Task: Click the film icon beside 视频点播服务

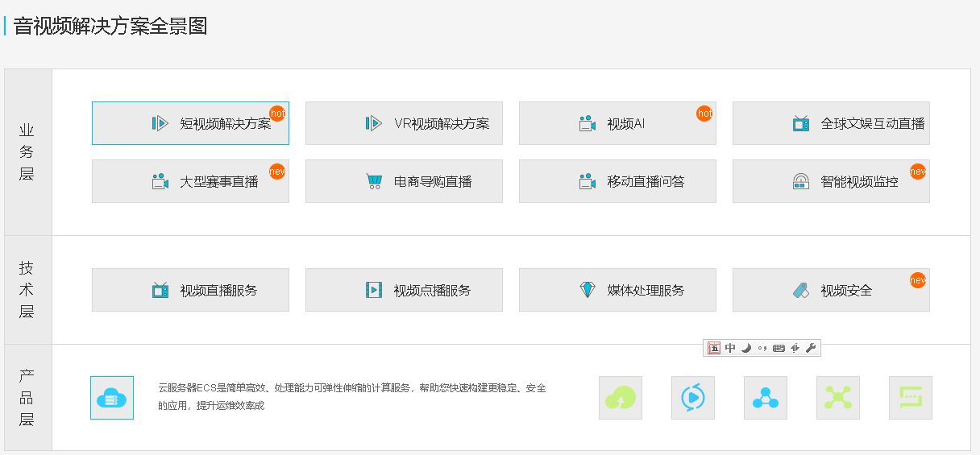Action: (x=374, y=291)
